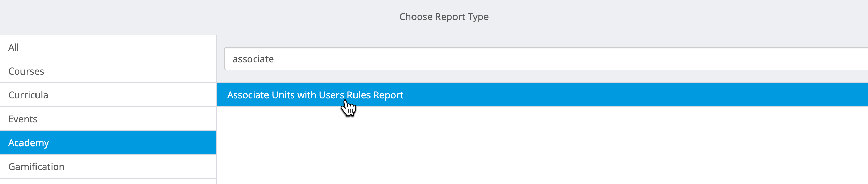Screen dimensions: 868x184
Task: Click the empty area below the search results
Action: tap(542, 145)
